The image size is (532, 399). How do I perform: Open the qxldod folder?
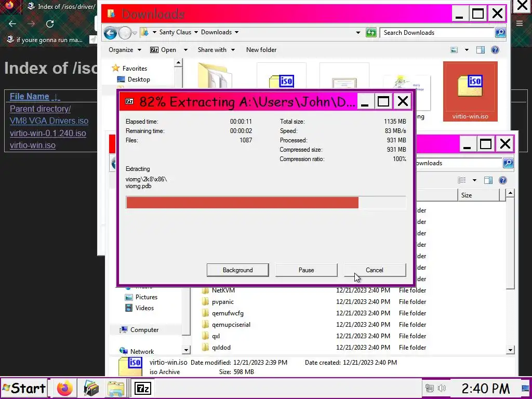221,348
